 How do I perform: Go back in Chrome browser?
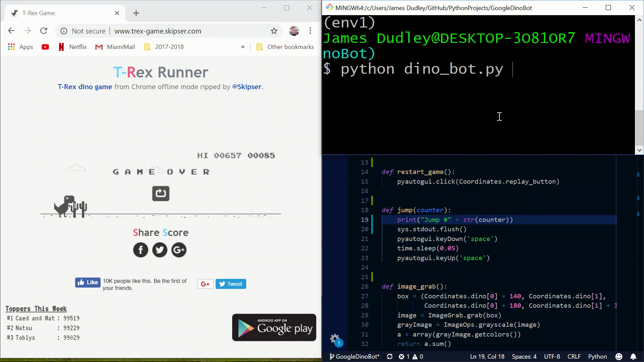tap(11, 31)
